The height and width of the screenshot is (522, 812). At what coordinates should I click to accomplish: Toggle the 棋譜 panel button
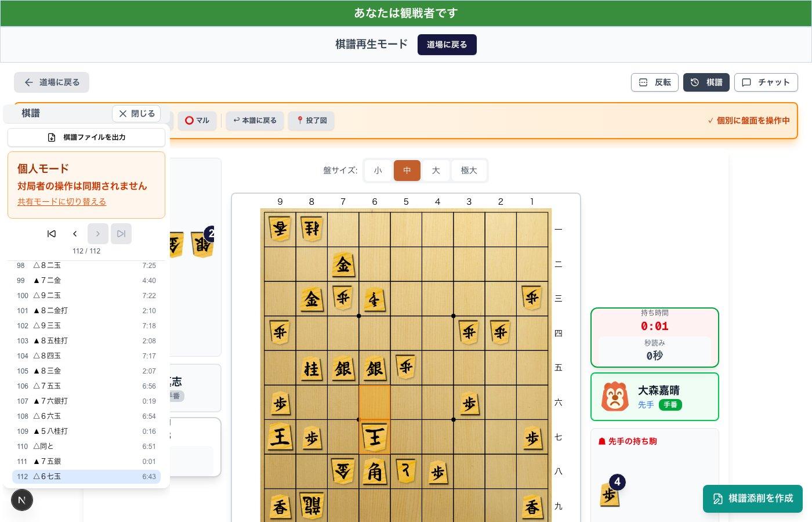click(x=706, y=82)
